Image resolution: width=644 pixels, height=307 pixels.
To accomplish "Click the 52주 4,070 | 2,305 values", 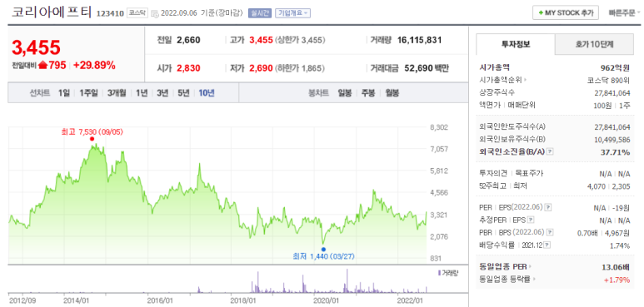I will [609, 186].
